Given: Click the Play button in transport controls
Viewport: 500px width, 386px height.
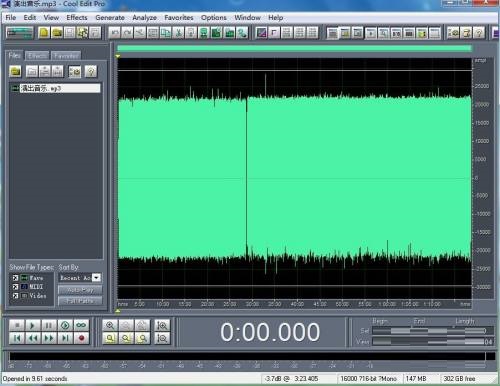Looking at the screenshot, I should pyautogui.click(x=32, y=325).
